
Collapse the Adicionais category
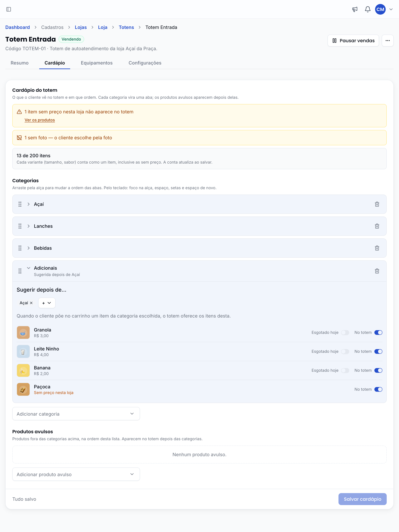click(29, 268)
